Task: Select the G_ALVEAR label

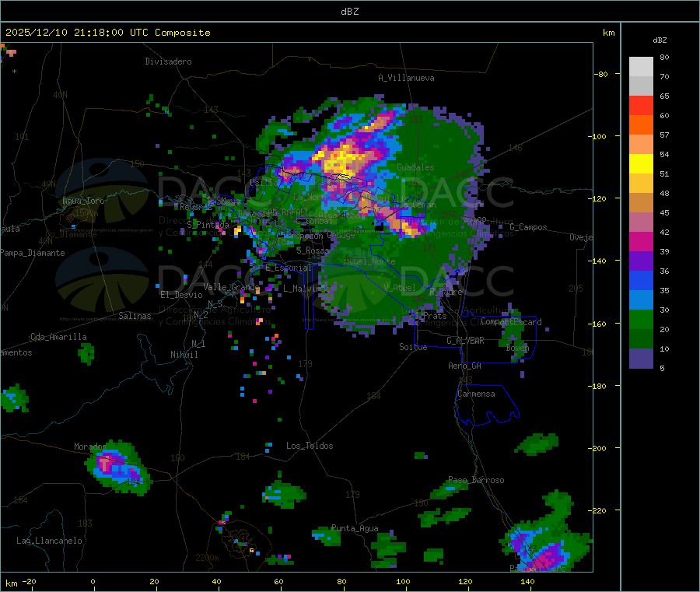Action: [465, 341]
